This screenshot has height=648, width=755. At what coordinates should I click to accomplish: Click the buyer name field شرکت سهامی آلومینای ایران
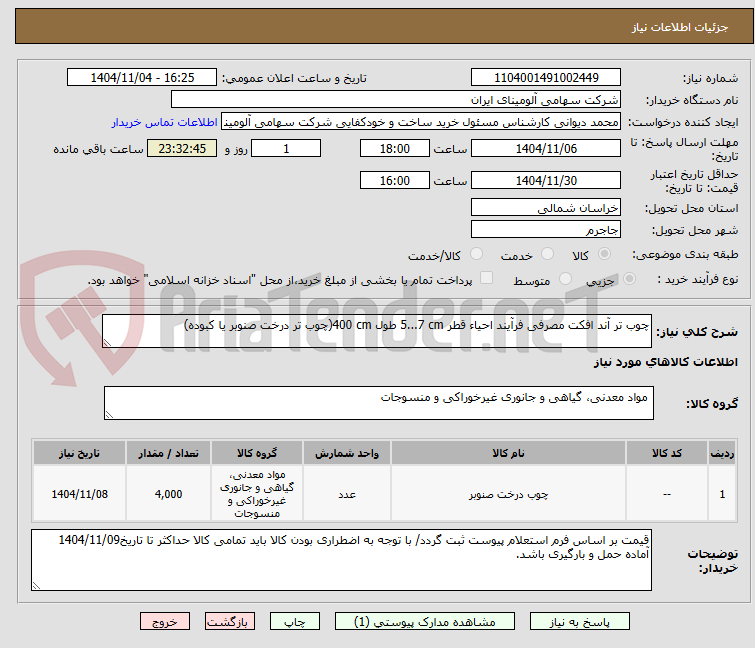[396, 100]
